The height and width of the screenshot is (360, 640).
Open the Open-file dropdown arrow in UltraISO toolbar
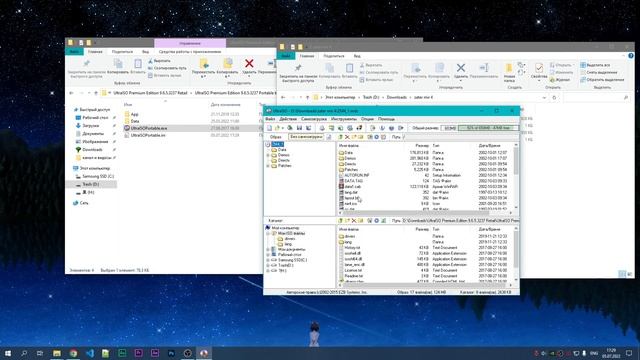tap(283, 128)
